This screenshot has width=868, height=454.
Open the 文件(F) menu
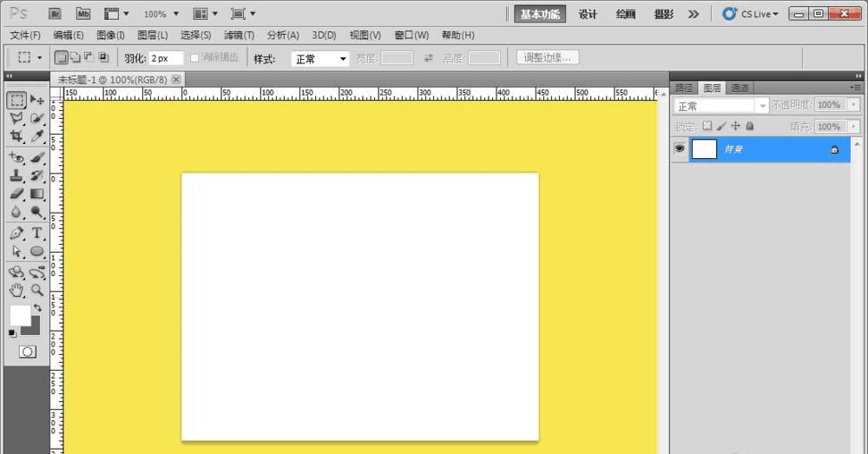click(x=25, y=35)
